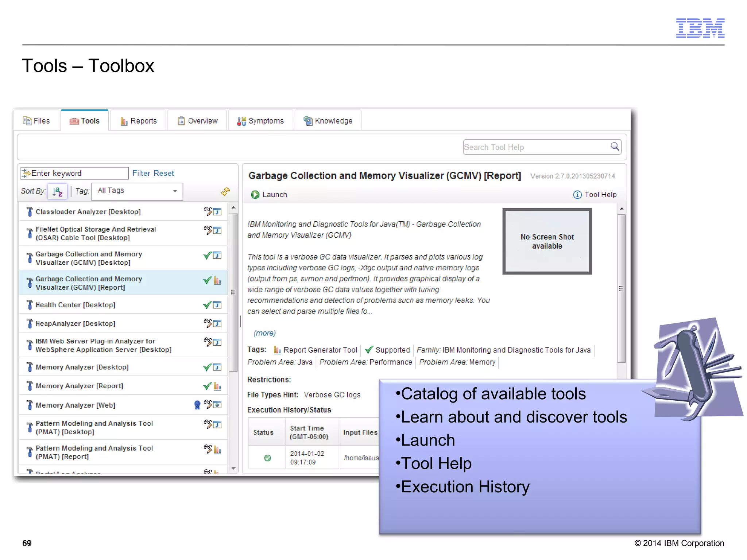Select Health Center [Desktop] tool
This screenshot has height=560, width=747.
tap(123, 305)
